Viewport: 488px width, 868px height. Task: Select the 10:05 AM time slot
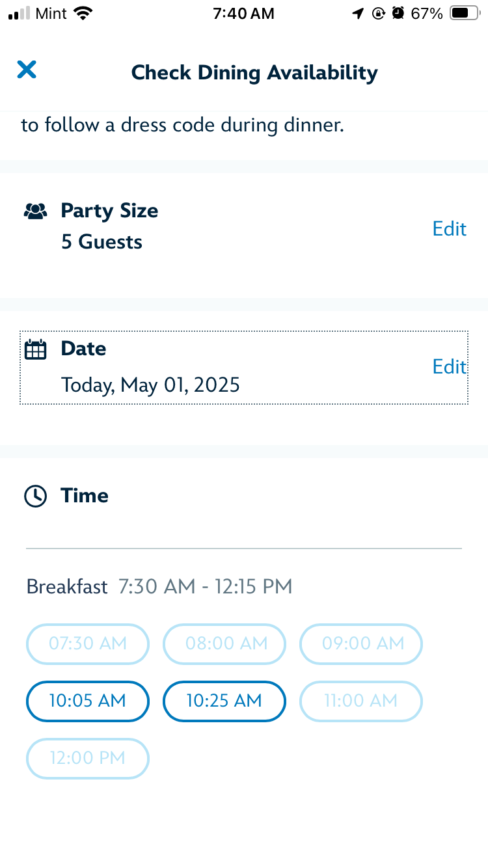tap(88, 701)
